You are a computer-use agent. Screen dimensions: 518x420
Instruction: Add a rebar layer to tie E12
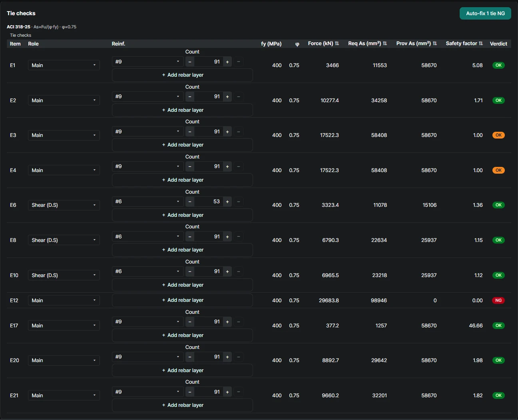182,300
